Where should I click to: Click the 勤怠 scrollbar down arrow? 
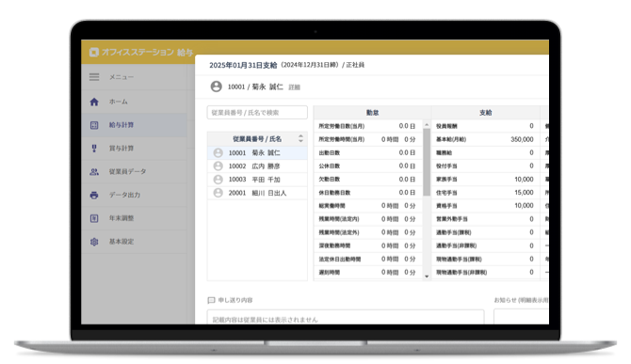click(427, 277)
